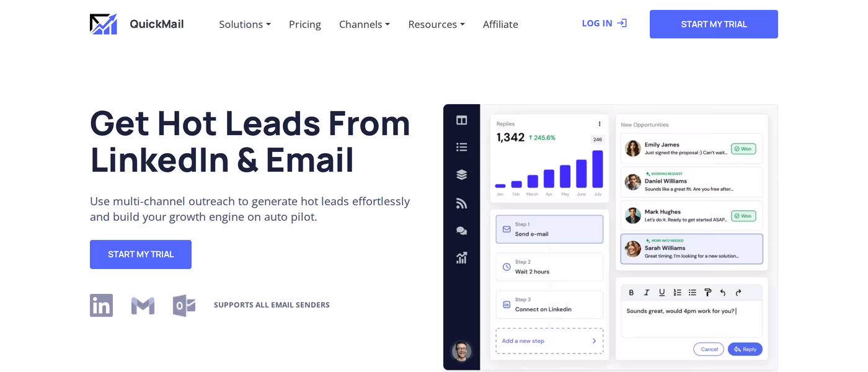
Task: Click the chat bubbles icon in sidebar
Action: 461,231
